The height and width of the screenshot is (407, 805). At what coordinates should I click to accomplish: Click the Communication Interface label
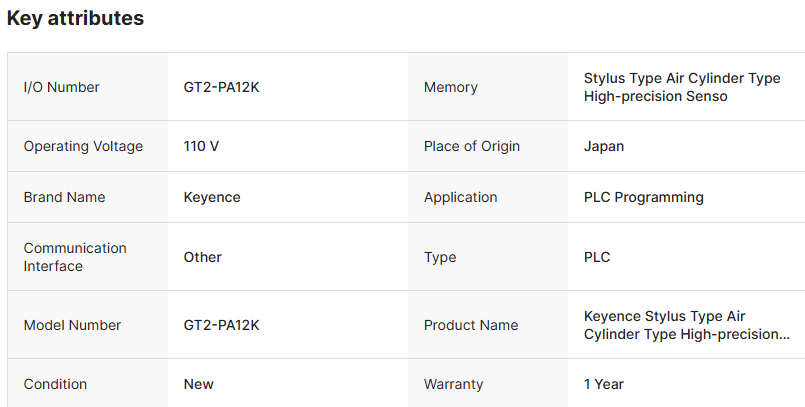[x=75, y=257]
